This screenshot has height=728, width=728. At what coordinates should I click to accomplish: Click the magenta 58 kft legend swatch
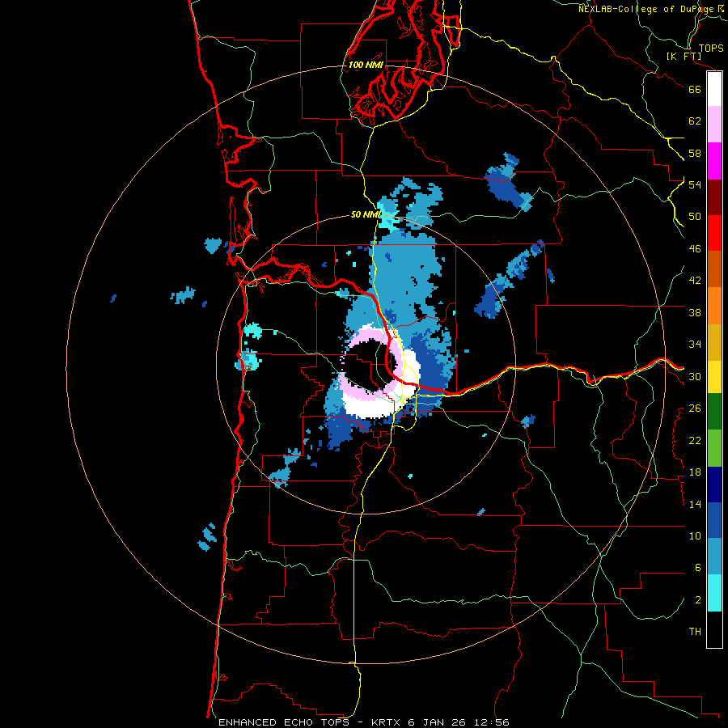(714, 160)
